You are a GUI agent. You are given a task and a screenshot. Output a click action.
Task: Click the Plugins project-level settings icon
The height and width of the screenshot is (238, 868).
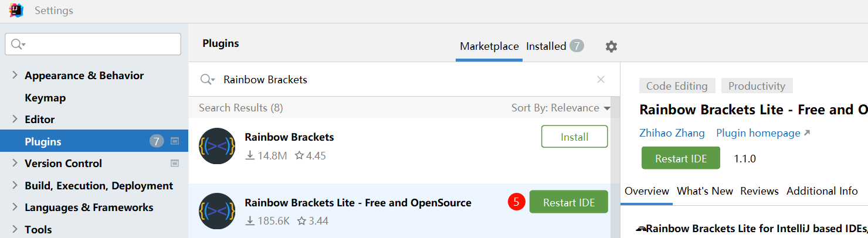click(x=174, y=141)
